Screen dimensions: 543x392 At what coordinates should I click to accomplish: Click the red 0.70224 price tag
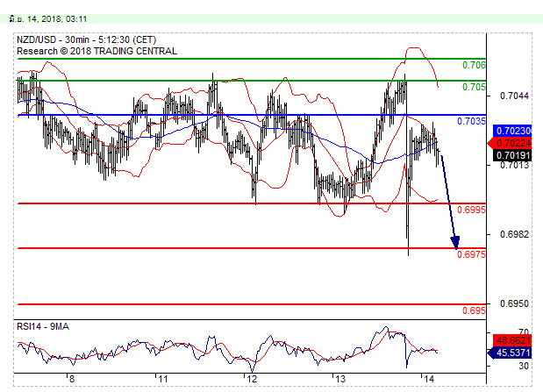pos(510,143)
